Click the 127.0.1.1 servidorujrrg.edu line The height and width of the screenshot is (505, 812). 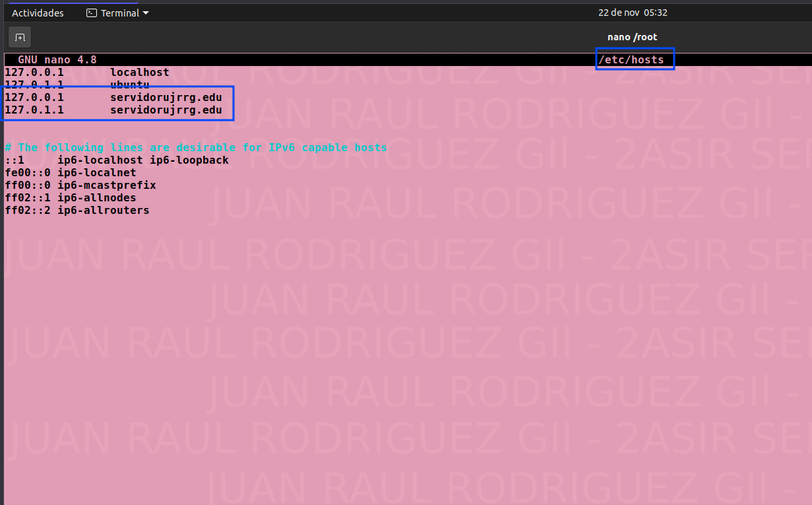113,110
